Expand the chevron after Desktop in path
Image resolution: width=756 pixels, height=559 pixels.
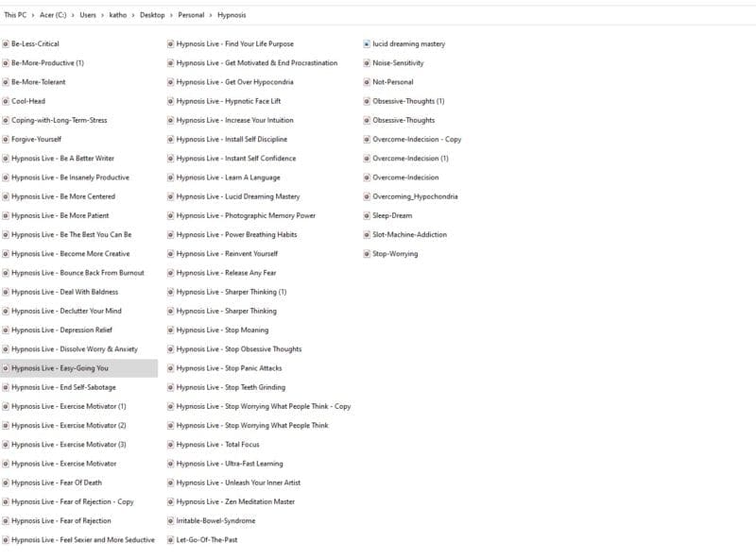click(x=171, y=15)
